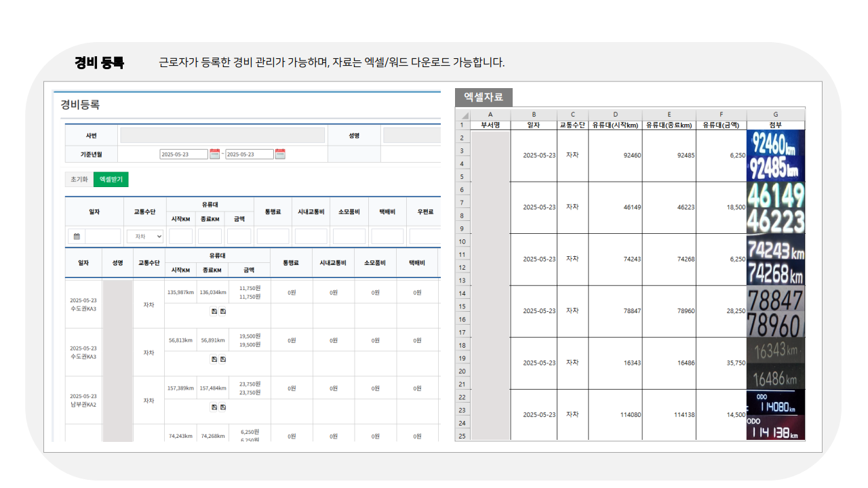
Task: Click the first attachment icon under 135,987km entry
Action: (x=213, y=311)
